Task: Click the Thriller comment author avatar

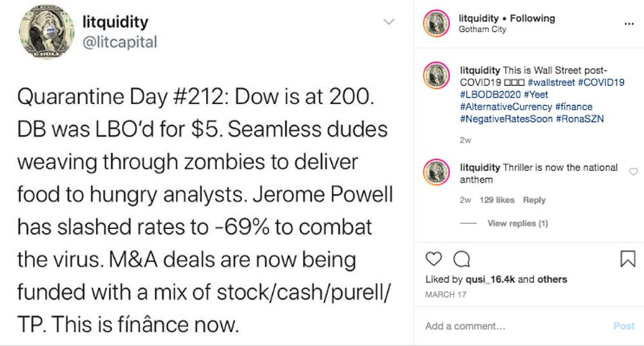Action: 436,173
